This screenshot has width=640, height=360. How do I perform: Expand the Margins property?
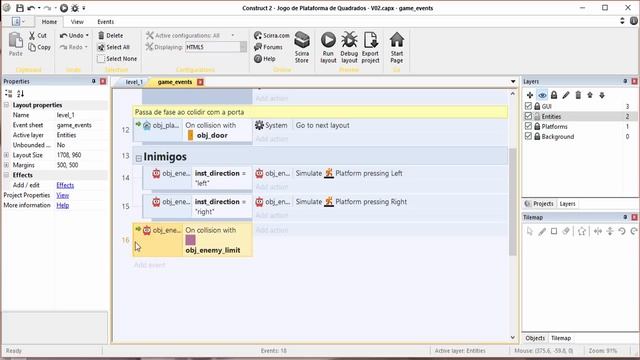coord(7,165)
